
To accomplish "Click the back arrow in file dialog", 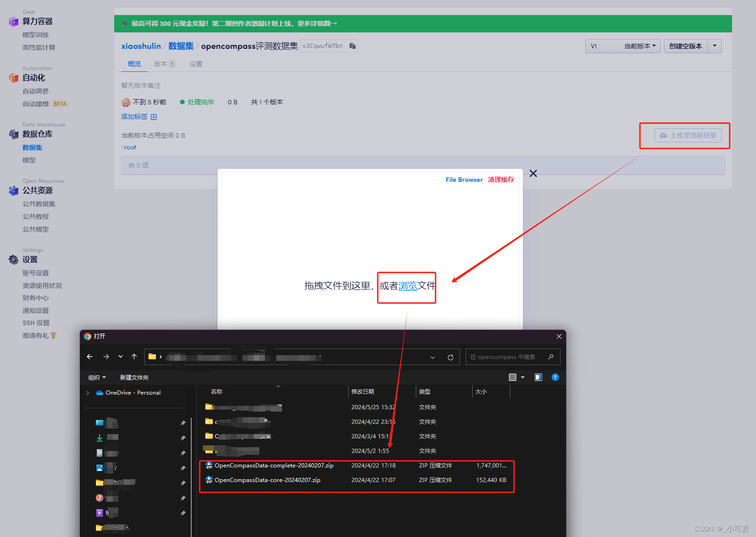I will tap(89, 357).
